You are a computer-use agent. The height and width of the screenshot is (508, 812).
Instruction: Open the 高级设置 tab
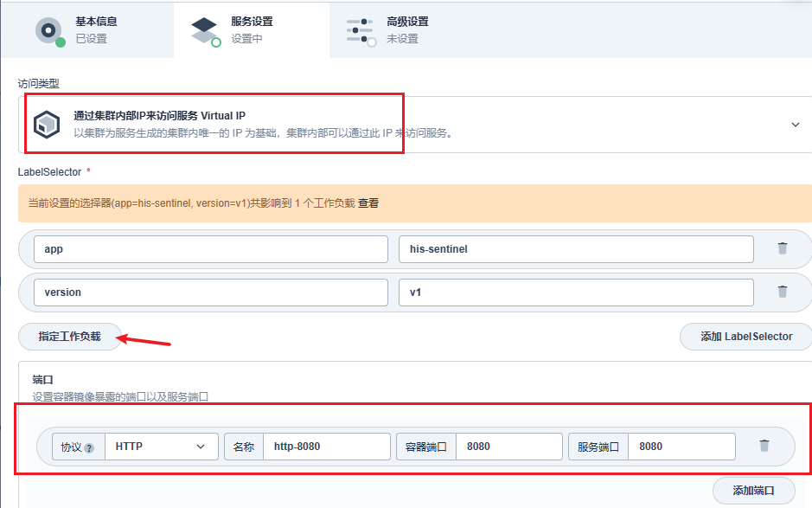[x=406, y=22]
